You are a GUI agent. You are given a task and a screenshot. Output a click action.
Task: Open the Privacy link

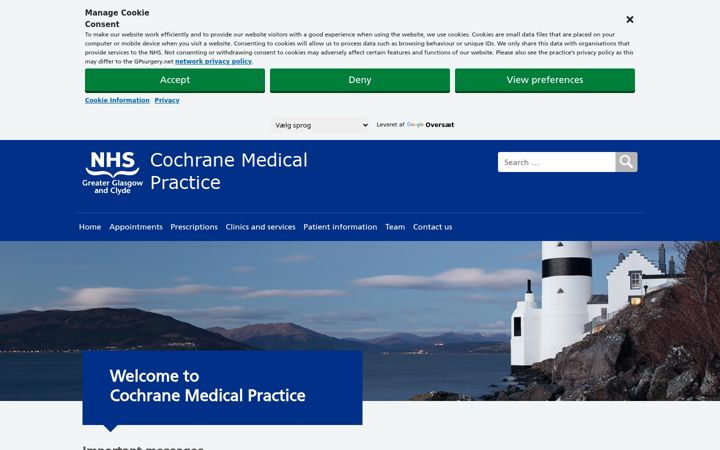pos(167,100)
